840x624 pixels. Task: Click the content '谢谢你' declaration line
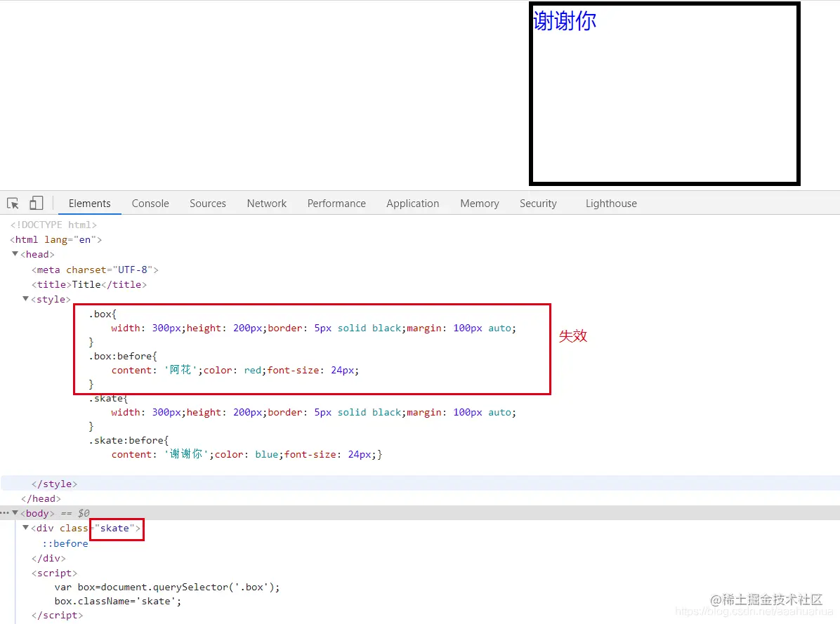click(x=247, y=454)
